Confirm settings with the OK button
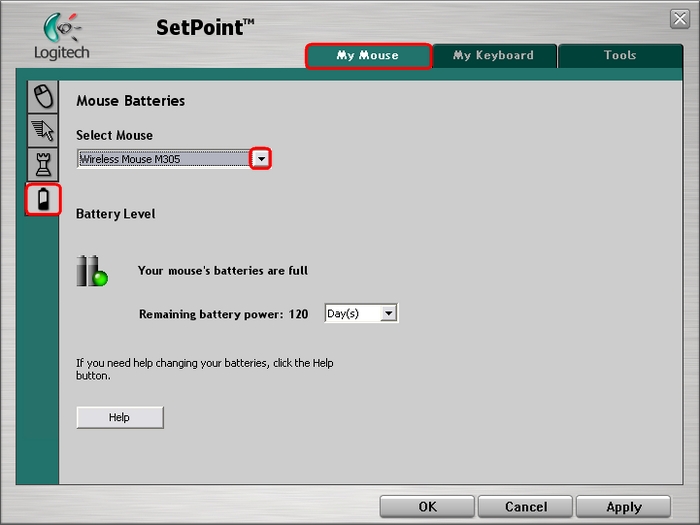 point(427,507)
